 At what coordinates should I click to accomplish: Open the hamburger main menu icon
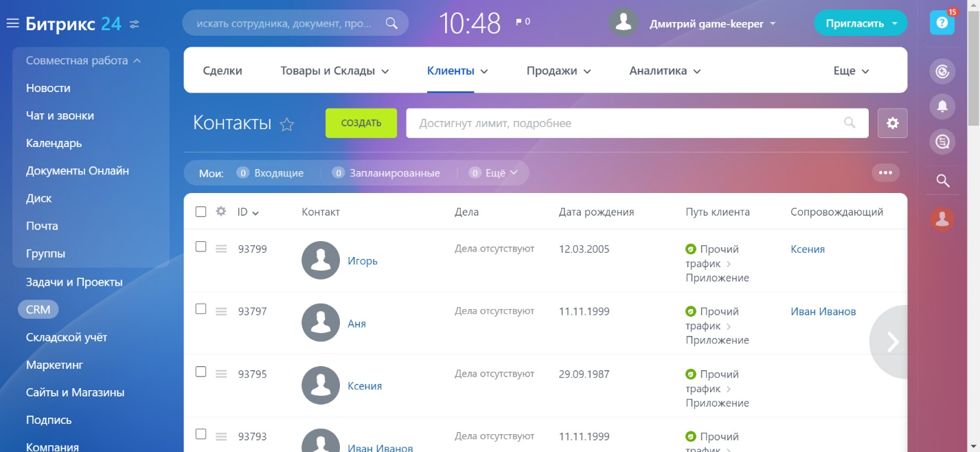point(12,24)
